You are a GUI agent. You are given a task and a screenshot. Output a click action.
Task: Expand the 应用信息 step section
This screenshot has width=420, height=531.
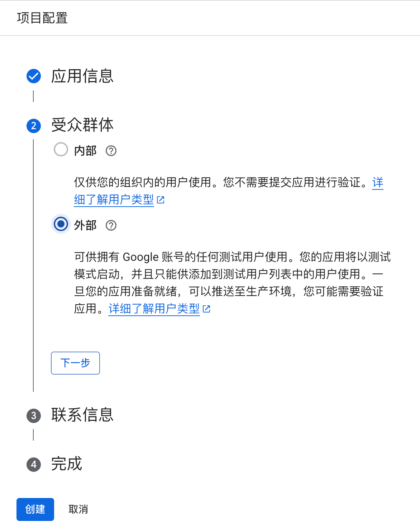[82, 76]
